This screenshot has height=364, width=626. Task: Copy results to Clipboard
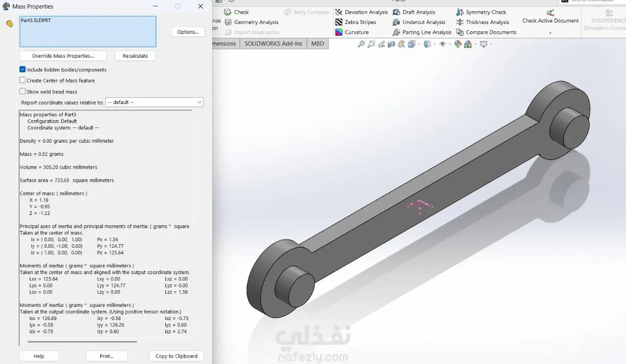[177, 356]
